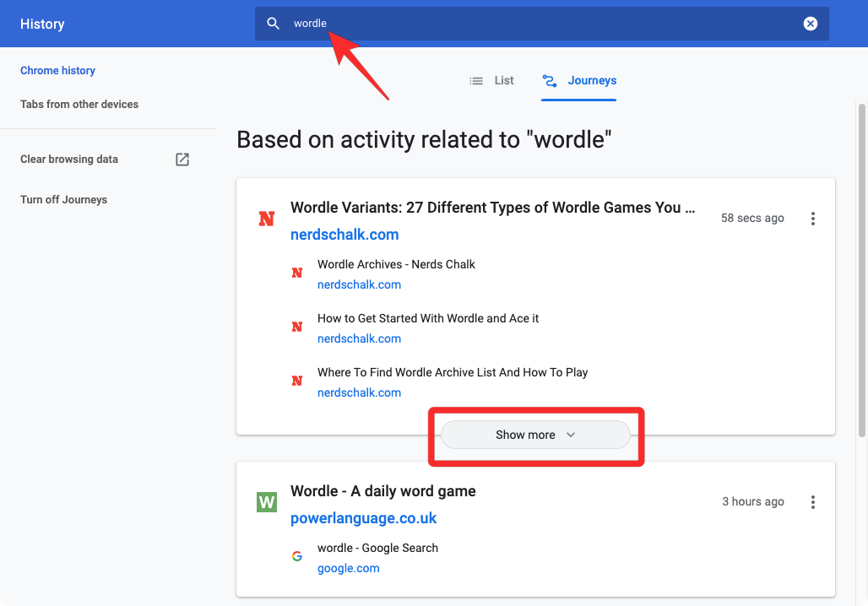The height and width of the screenshot is (606, 868).
Task: Click in the history search field
Action: coord(540,24)
